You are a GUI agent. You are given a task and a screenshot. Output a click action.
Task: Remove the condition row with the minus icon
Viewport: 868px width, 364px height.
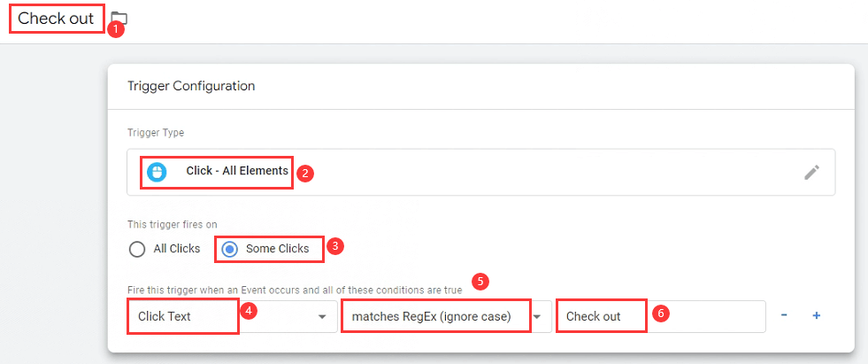pyautogui.click(x=785, y=316)
